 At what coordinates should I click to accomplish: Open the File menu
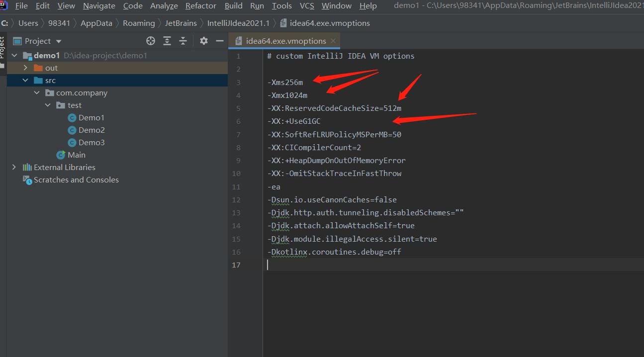coord(21,6)
